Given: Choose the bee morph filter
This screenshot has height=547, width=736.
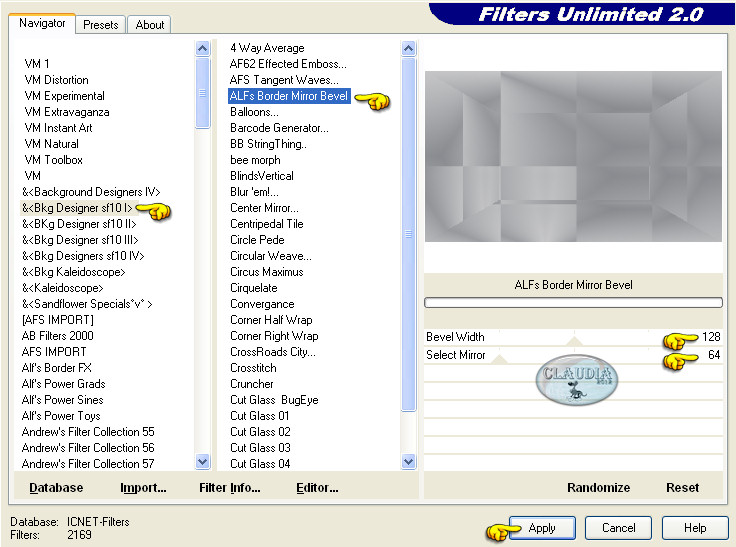Looking at the screenshot, I should [255, 160].
